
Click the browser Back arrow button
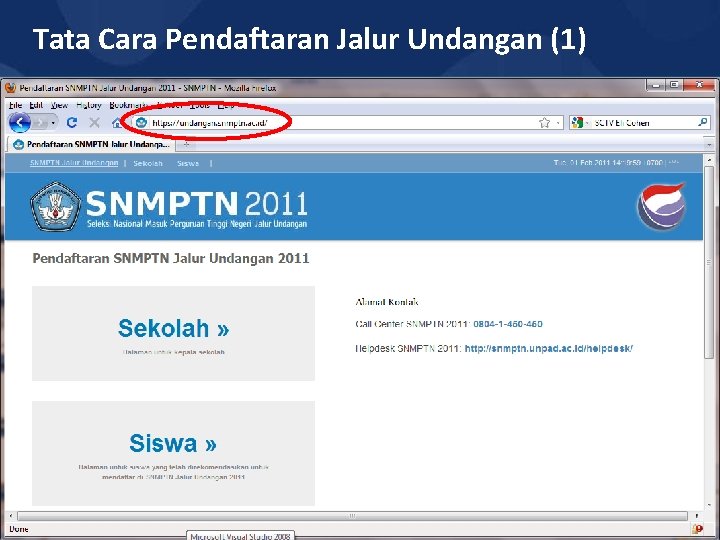20,123
